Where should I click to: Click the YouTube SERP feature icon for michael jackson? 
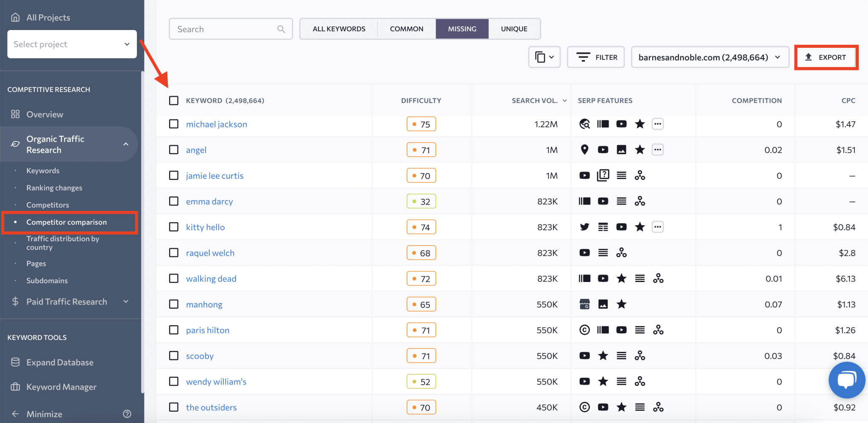click(621, 124)
